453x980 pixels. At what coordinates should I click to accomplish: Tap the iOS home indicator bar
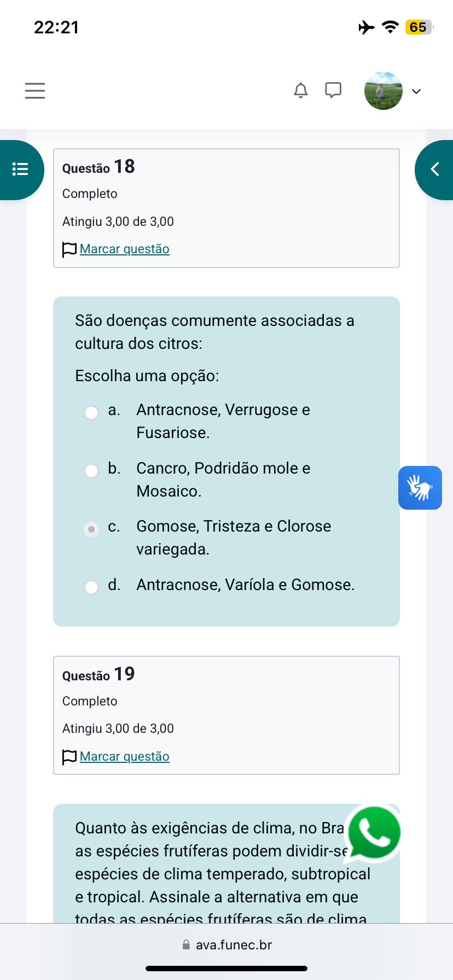(x=226, y=969)
